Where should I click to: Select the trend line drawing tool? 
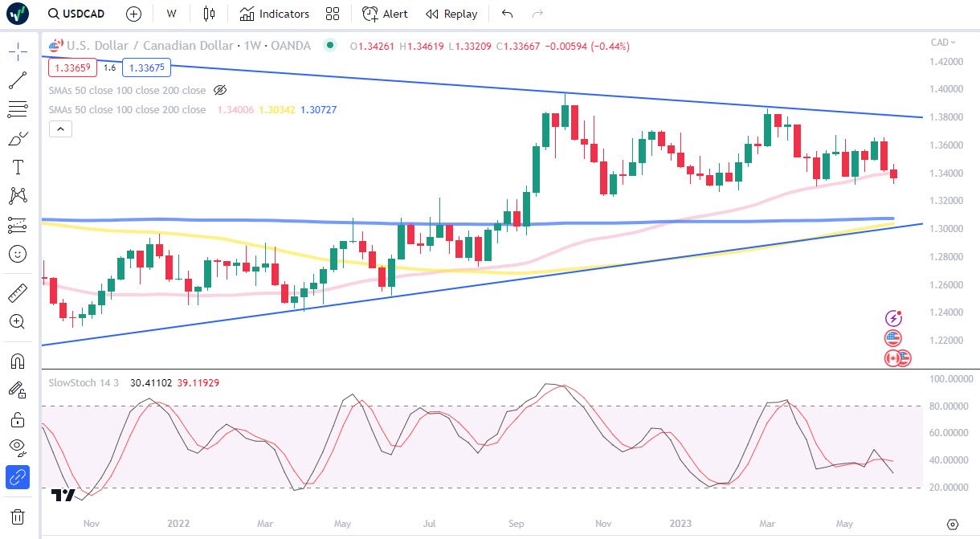pos(18,80)
